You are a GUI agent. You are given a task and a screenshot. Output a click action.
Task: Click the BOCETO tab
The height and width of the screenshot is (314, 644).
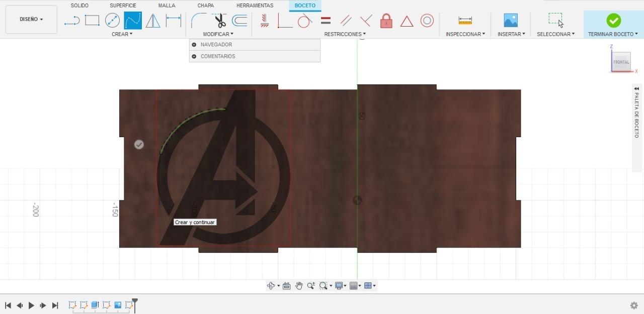[305, 6]
